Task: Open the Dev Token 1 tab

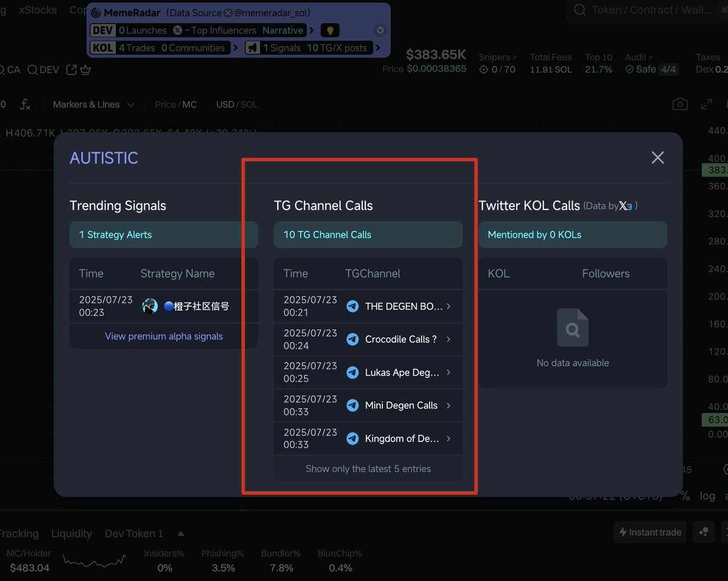Action: click(x=133, y=534)
